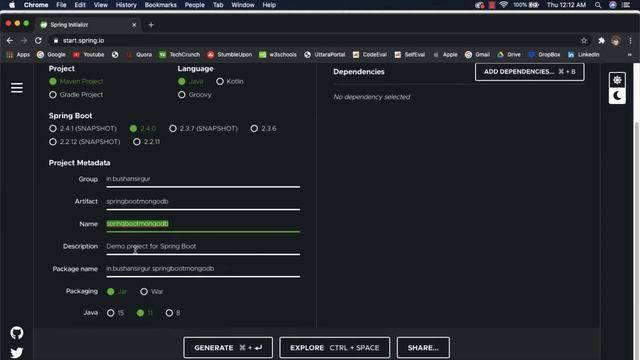640x360 pixels.
Task: Open the File menu
Action: click(61, 5)
